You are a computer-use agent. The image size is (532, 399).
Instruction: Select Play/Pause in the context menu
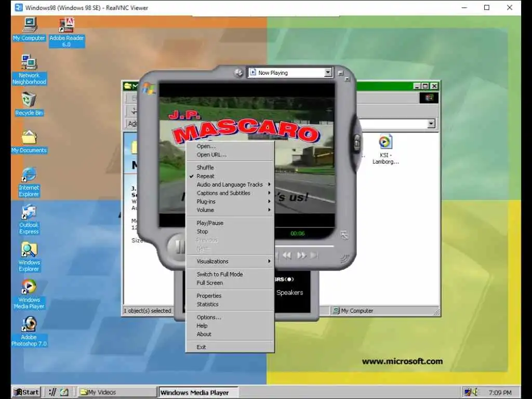pyautogui.click(x=230, y=223)
